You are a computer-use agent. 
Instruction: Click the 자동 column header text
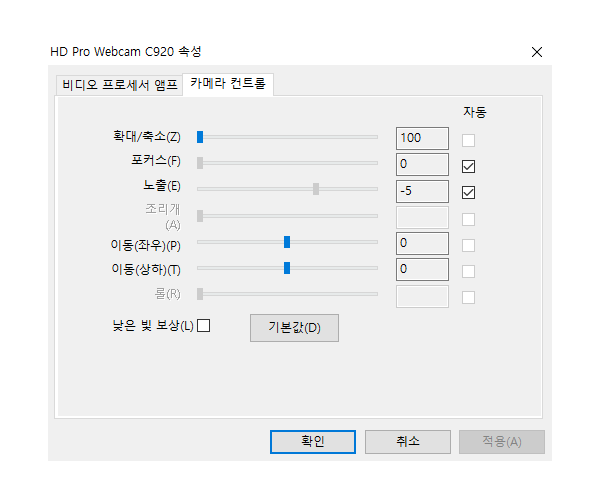(474, 112)
